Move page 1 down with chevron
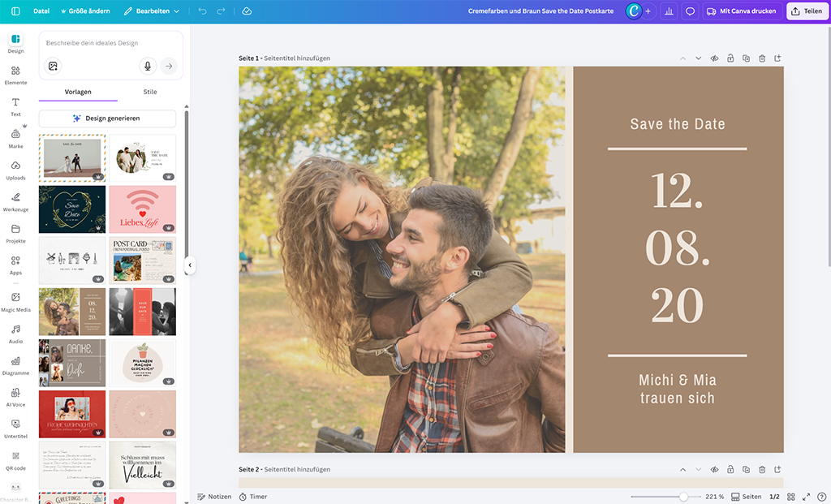This screenshot has width=831, height=504. (x=699, y=58)
